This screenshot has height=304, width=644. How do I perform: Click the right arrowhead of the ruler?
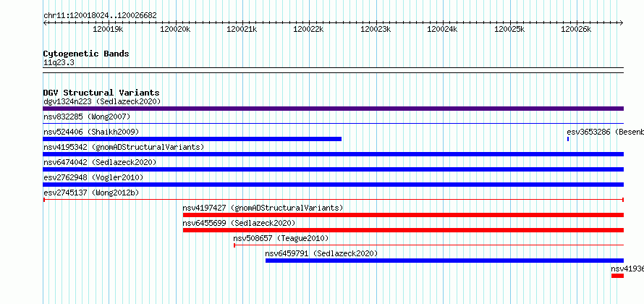tap(622, 22)
